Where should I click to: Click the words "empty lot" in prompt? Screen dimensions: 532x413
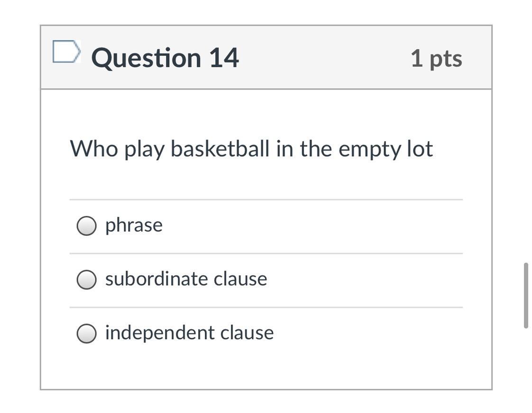385,150
